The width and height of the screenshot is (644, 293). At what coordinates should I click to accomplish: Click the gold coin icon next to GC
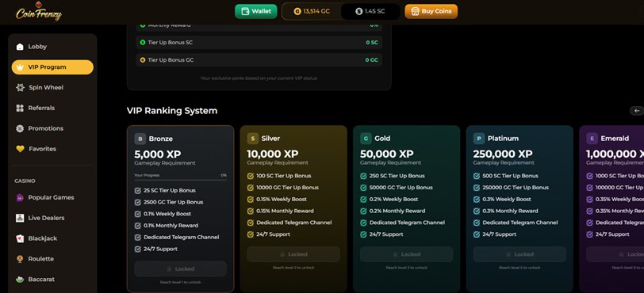[297, 12]
